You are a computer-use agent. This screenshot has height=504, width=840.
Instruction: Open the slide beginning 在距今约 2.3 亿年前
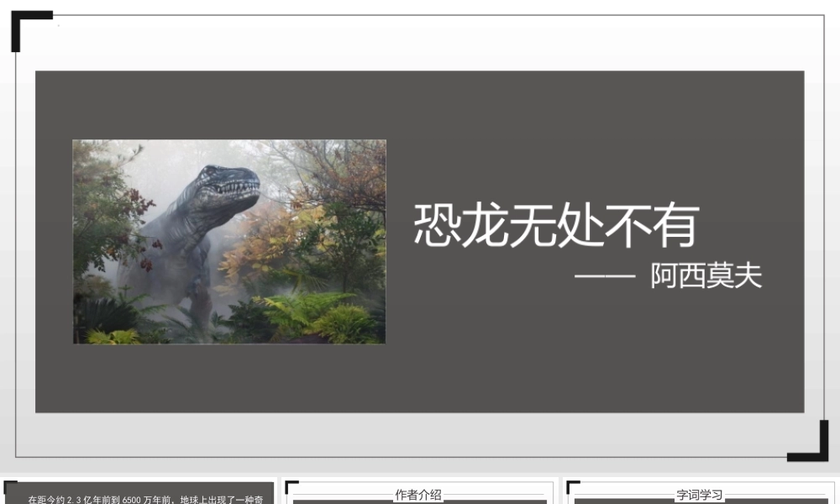139,491
